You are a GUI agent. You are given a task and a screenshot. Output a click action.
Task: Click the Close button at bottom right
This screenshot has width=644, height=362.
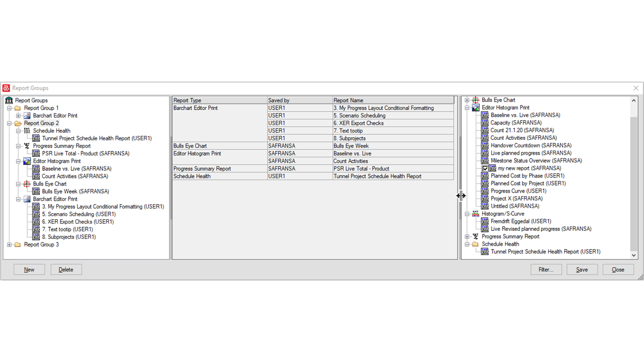tap(618, 269)
